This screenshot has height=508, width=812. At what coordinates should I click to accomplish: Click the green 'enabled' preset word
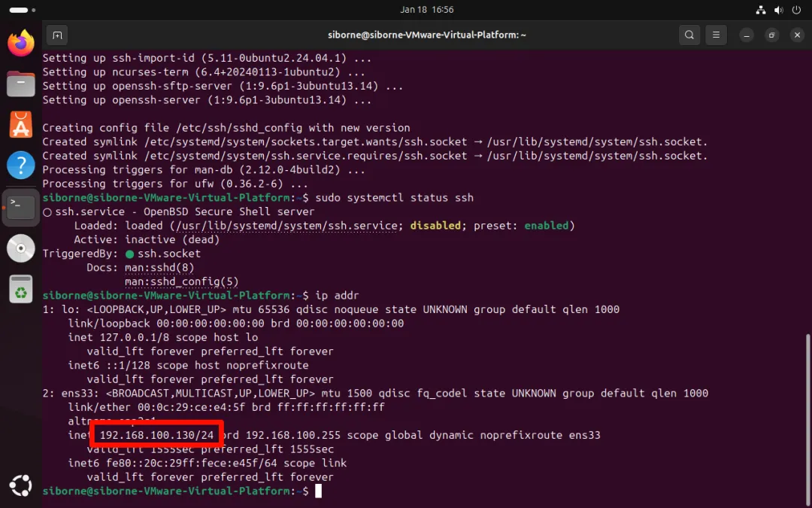tap(547, 226)
